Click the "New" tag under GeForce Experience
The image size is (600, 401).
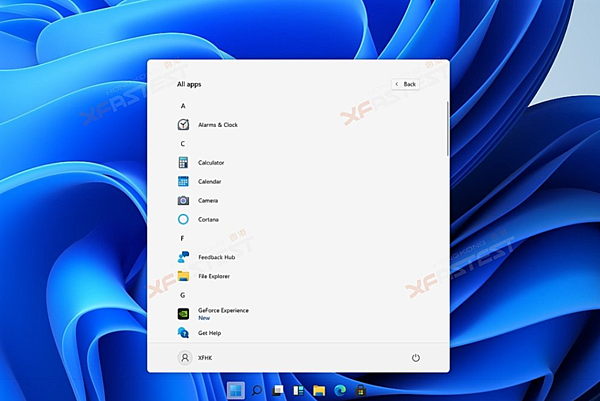coord(204,318)
